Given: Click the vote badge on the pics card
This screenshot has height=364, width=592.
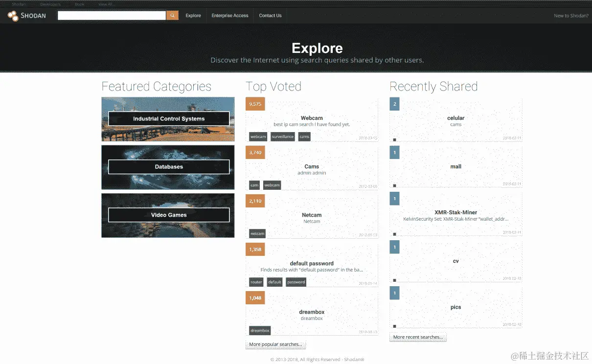Looking at the screenshot, I should (x=394, y=293).
